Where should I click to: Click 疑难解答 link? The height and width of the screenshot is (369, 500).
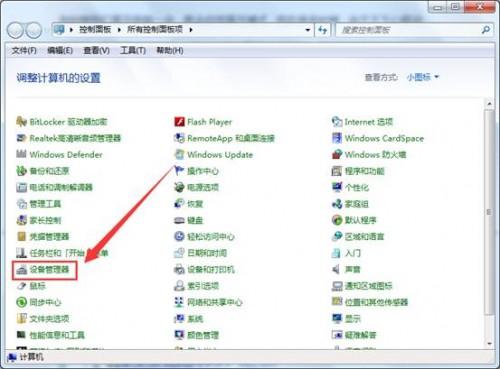[x=361, y=335]
